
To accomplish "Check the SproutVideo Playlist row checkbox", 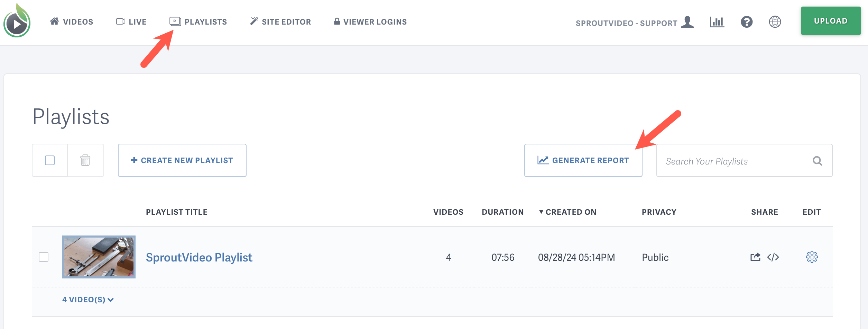I will coord(44,257).
